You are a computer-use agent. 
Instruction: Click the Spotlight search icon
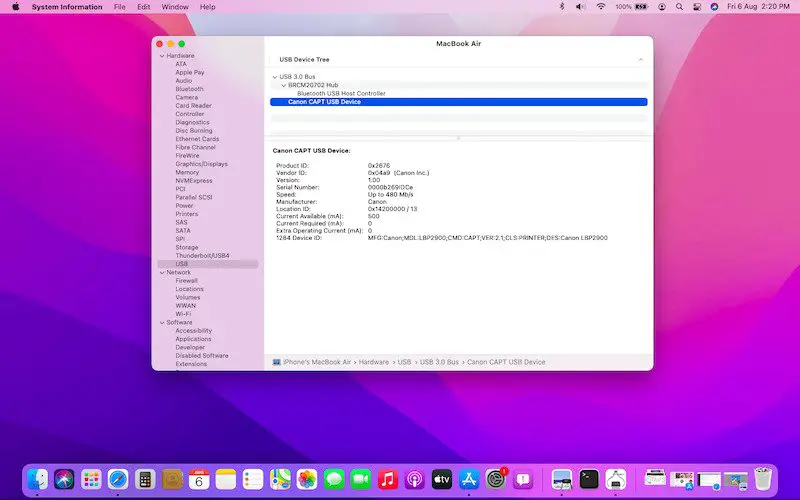tap(678, 7)
